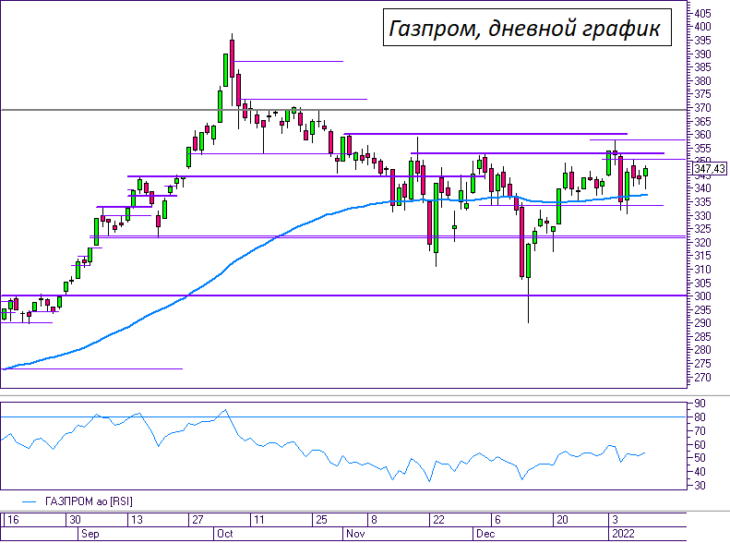Click the legend entry 'ГАЗПРОМ ао [RSI]'
The height and width of the screenshot is (543, 730).
click(89, 502)
